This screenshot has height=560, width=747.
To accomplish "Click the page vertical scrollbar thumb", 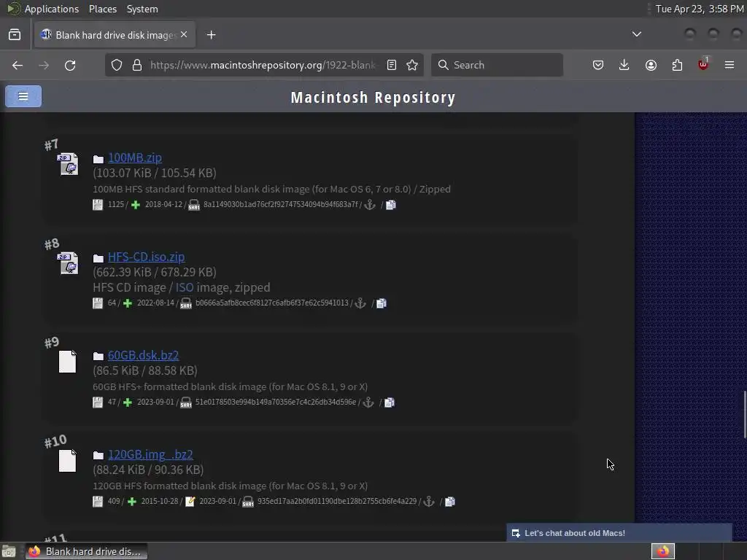I will [x=745, y=414].
